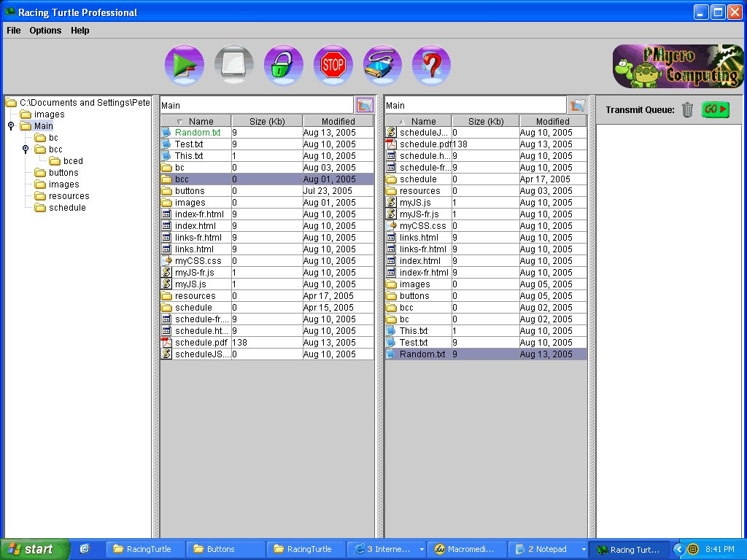This screenshot has width=747, height=560.
Task: Select Random.txt in the right file list
Action: (486, 354)
